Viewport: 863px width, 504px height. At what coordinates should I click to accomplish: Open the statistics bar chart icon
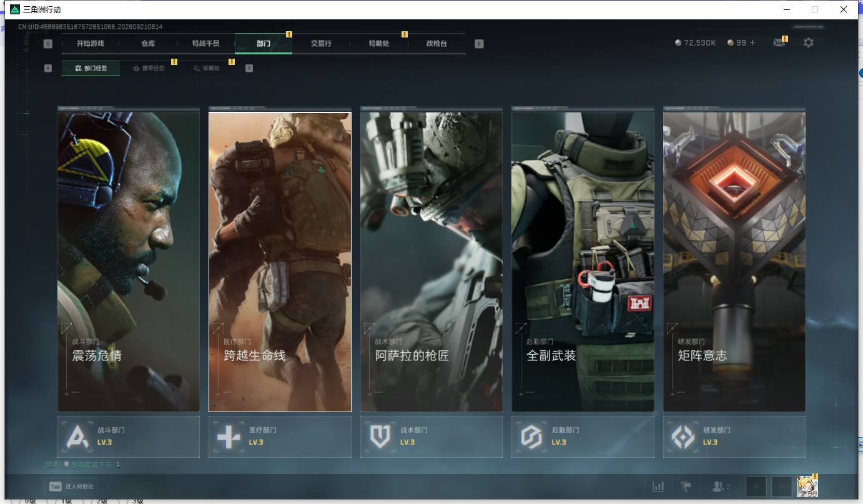pyautogui.click(x=658, y=487)
